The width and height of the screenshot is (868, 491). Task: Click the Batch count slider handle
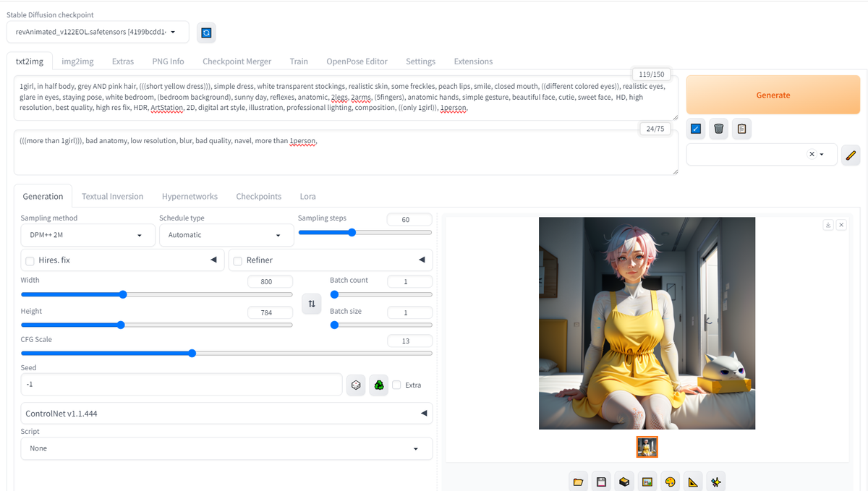point(334,294)
